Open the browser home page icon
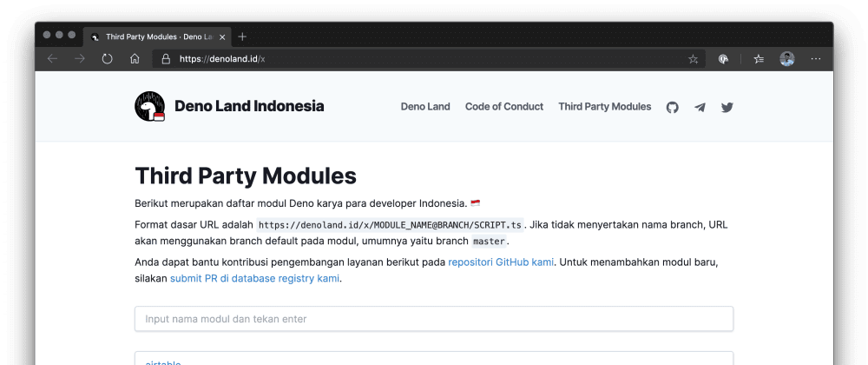 (x=135, y=59)
